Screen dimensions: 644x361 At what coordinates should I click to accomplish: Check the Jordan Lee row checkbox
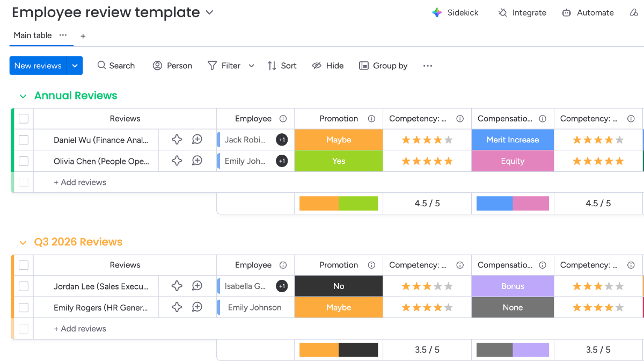23,286
